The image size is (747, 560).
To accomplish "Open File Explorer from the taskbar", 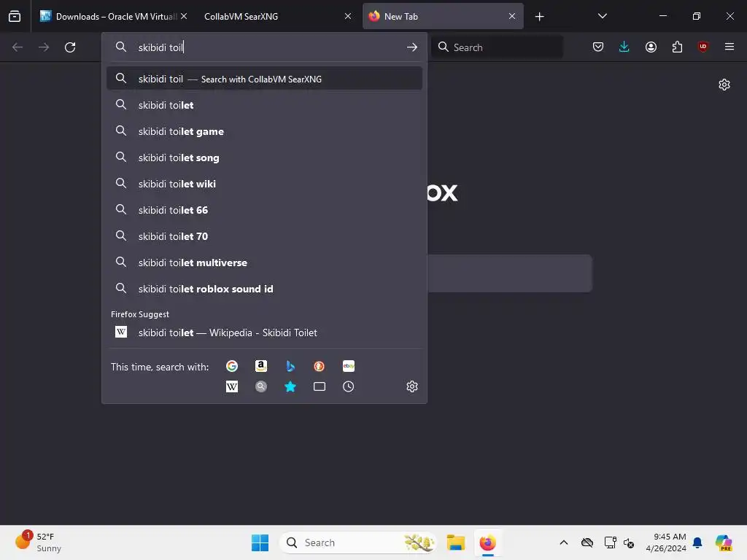I will click(x=455, y=542).
